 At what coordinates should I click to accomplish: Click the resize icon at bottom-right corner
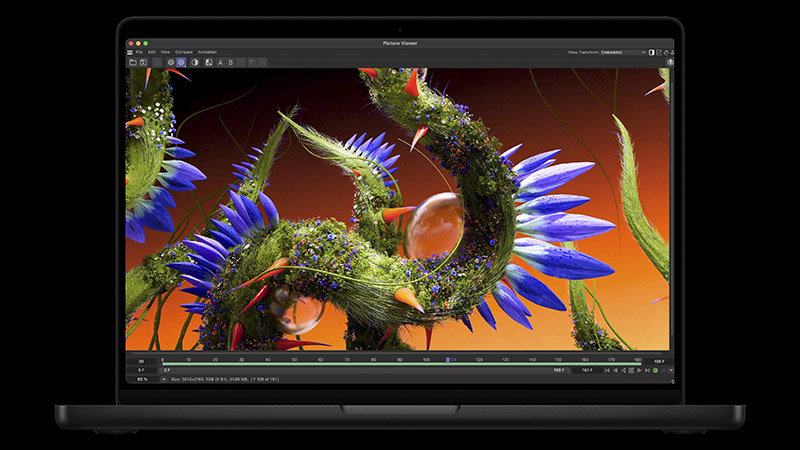coord(672,382)
